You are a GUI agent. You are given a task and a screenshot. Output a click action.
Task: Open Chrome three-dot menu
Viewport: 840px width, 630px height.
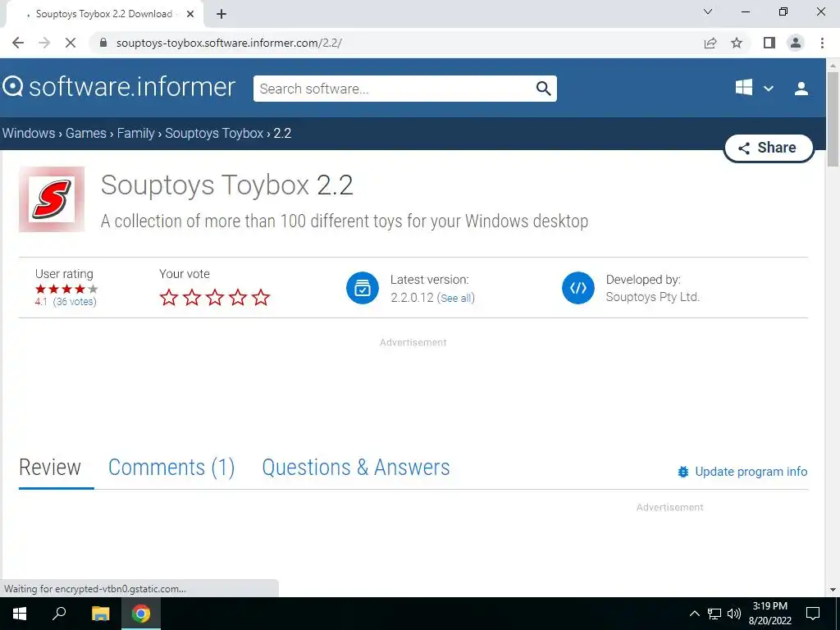[822, 43]
